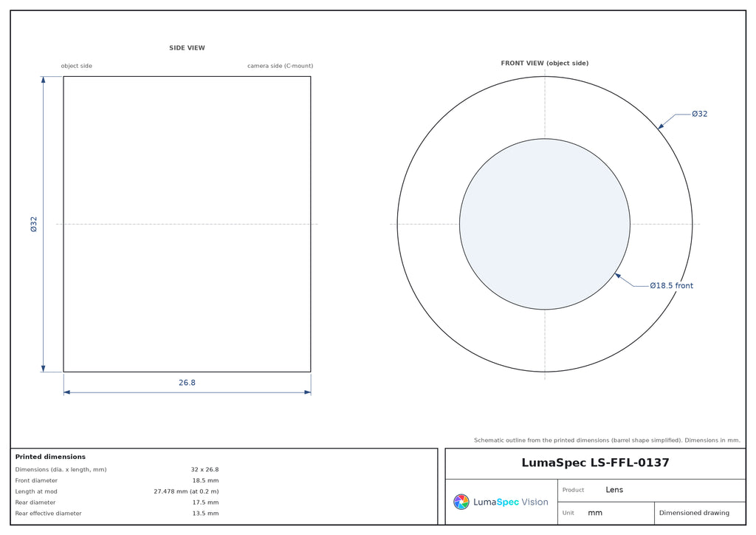This screenshot has height=535, width=756.
Task: Click the 'Rear diameter' row label
Action: pyautogui.click(x=35, y=502)
